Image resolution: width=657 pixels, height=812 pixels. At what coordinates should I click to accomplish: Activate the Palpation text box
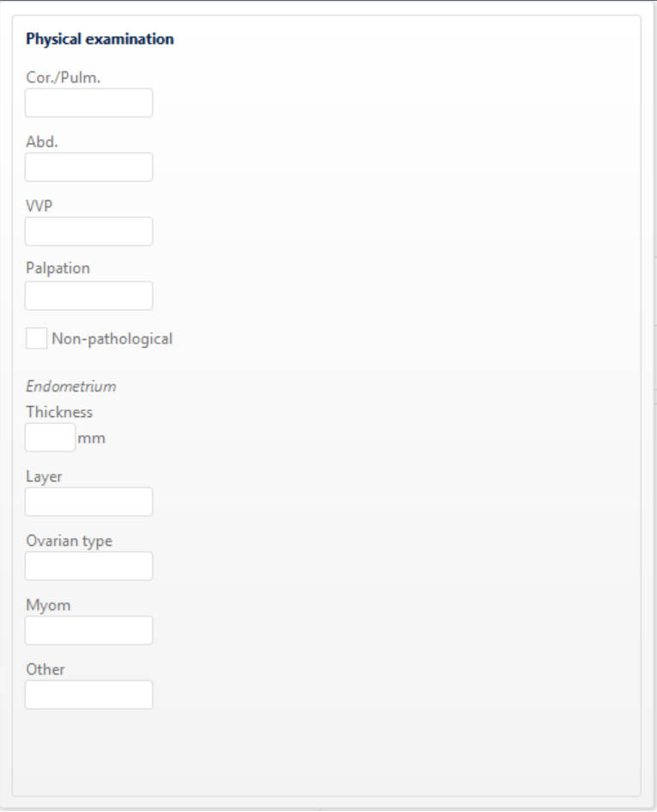(x=89, y=295)
